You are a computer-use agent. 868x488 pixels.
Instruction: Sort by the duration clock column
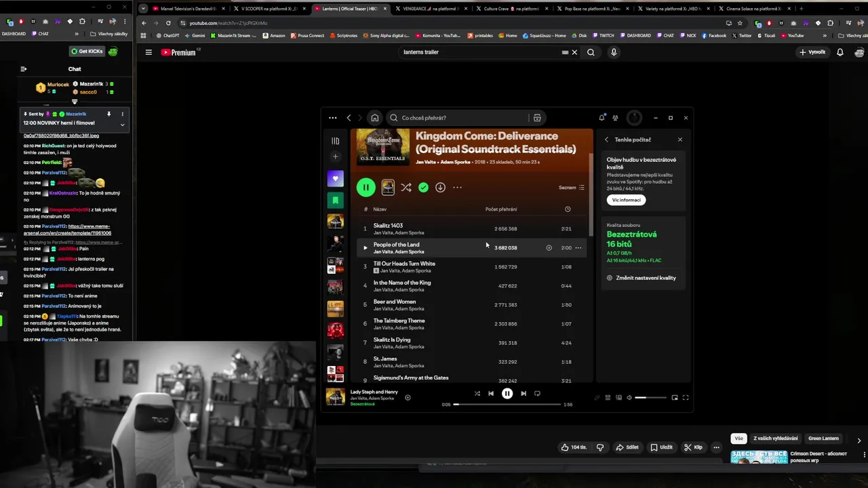[x=568, y=209]
